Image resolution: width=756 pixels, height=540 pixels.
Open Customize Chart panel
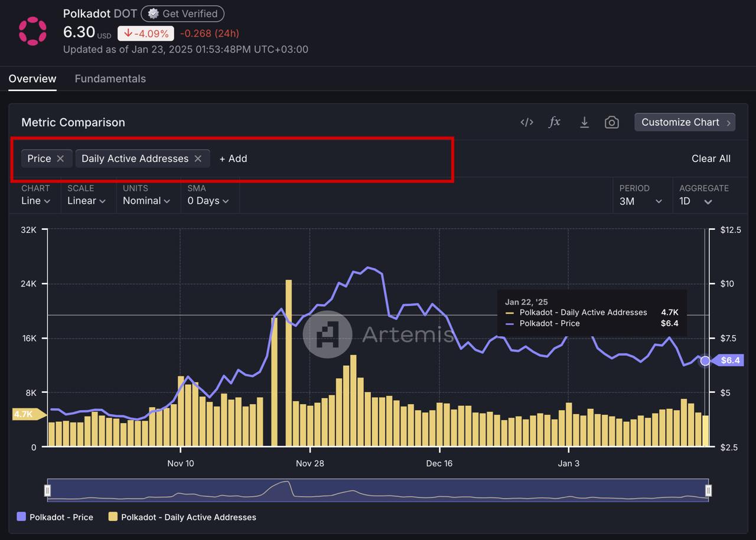coord(685,122)
